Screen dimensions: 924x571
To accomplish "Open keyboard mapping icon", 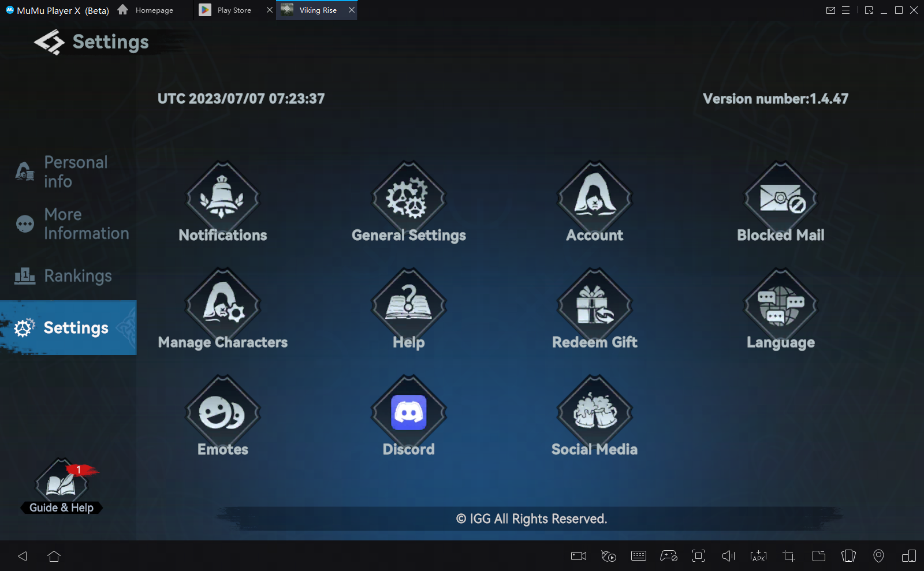I will pyautogui.click(x=639, y=556).
